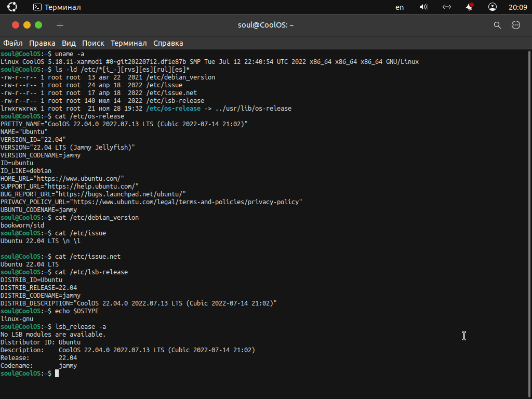Click the cat /etc/issue.net command

pos(88,257)
